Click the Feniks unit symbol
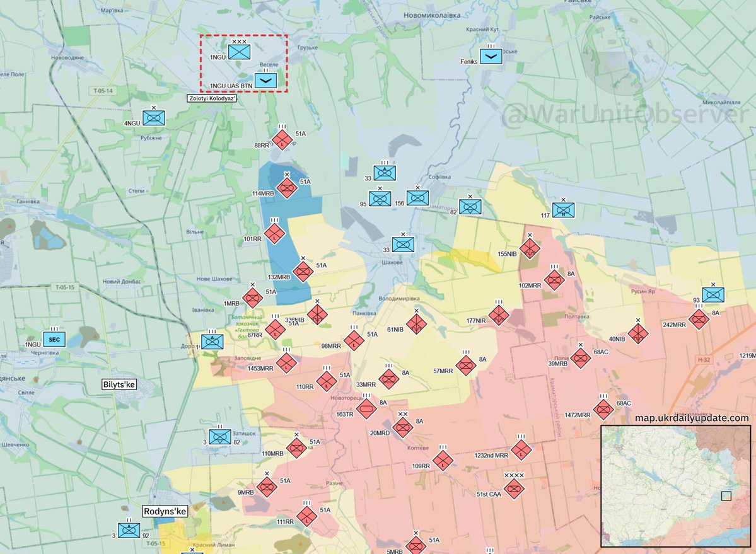This screenshot has height=554, width=756. pos(491,56)
